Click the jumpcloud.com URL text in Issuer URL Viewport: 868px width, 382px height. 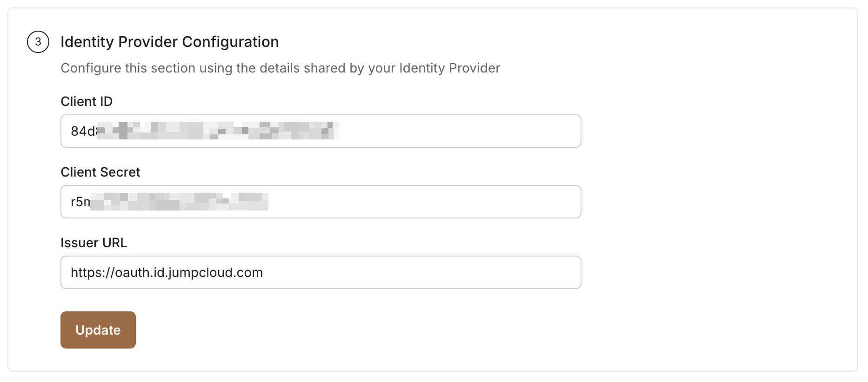(167, 272)
